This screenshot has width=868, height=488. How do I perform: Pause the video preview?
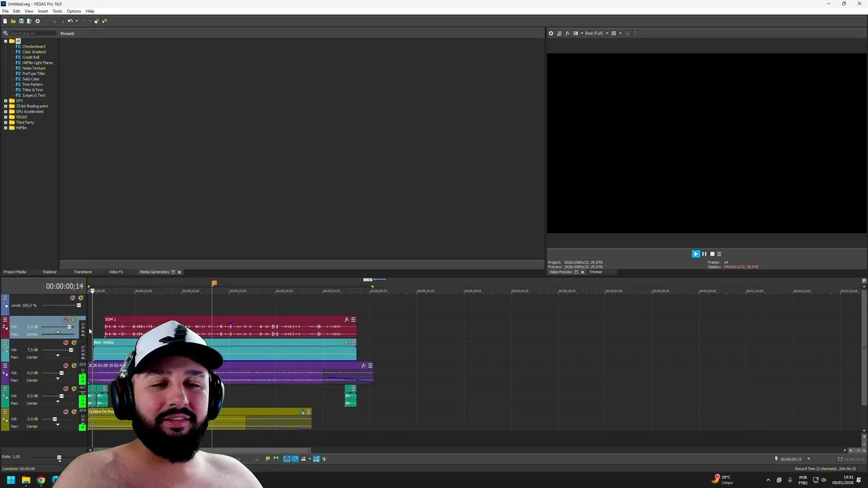704,253
